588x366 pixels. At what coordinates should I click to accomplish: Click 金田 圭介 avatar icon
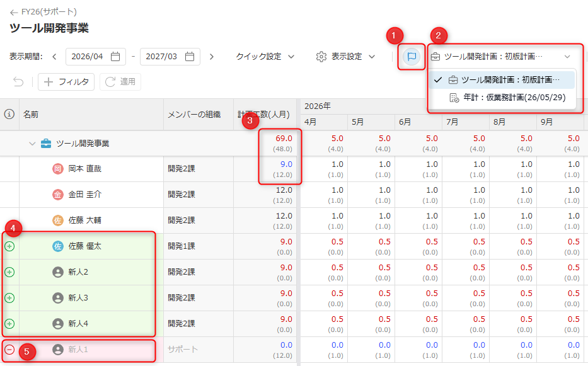[x=58, y=195]
